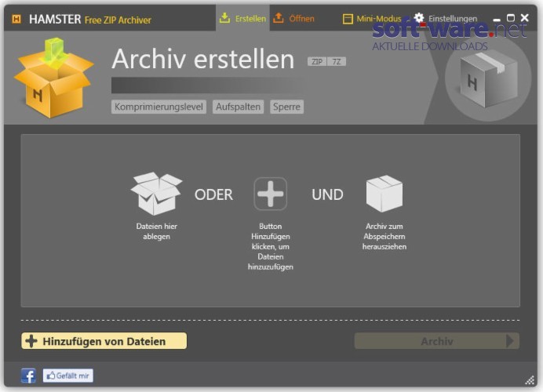Click the large plus add button

point(270,194)
